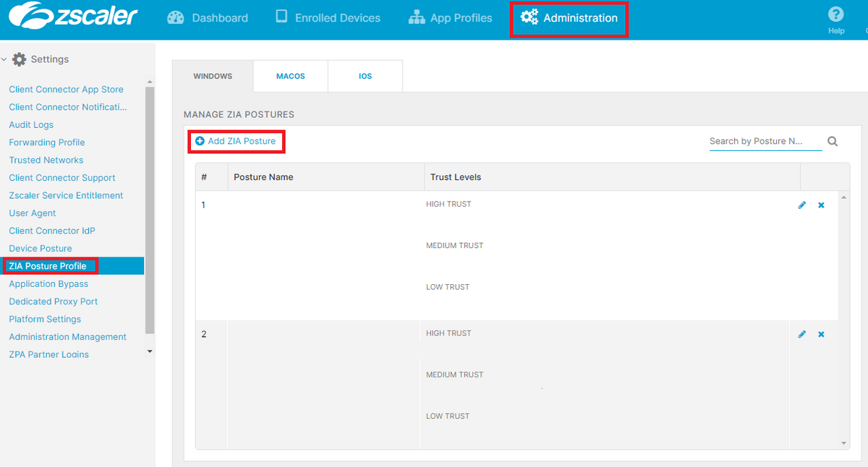Screen dimensions: 868x467
Task: Switch to the Windows tab
Action: (213, 76)
